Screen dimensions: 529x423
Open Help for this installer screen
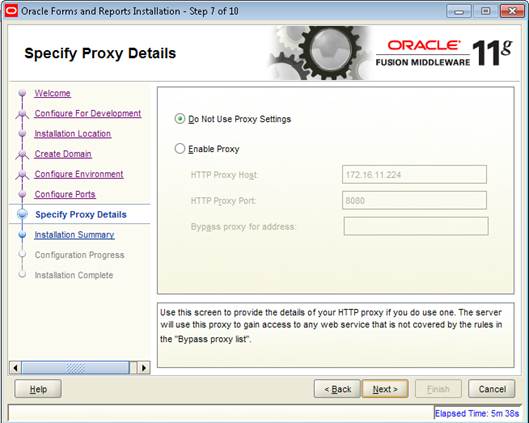pyautogui.click(x=38, y=389)
